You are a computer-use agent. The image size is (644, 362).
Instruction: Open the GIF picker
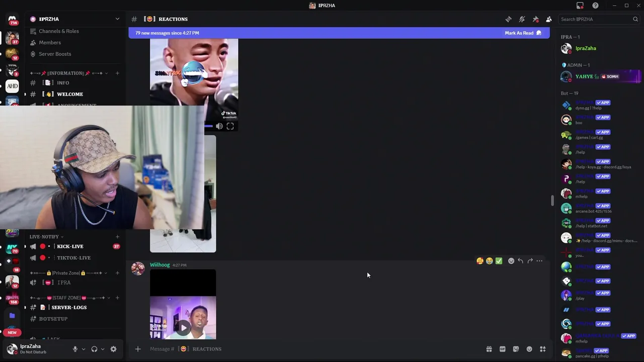pos(502,349)
